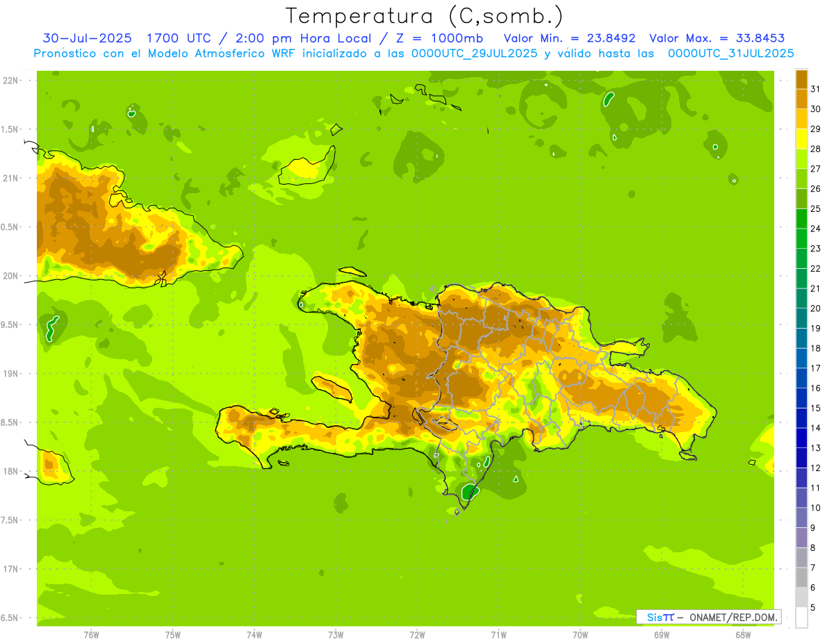Click the date "30-Jul-2025" in header
Screen dimensions: 834x644
tap(87, 38)
